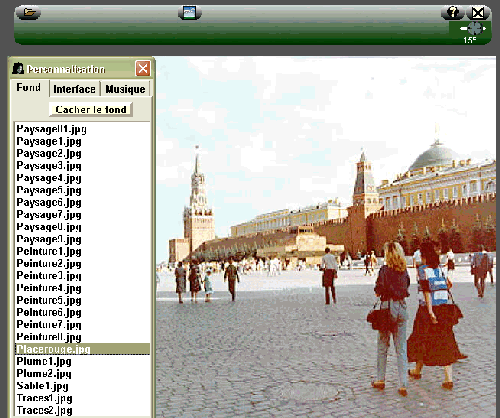Image resolution: width=500 pixels, height=418 pixels.
Task: Adjust the round dial knob in toolbar
Action: tap(474, 28)
